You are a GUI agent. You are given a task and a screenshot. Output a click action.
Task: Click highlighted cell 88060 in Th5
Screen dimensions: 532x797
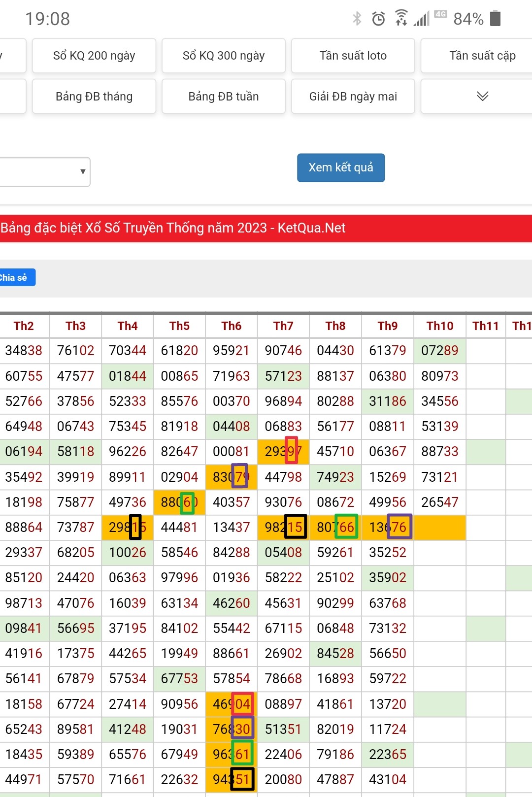(180, 502)
